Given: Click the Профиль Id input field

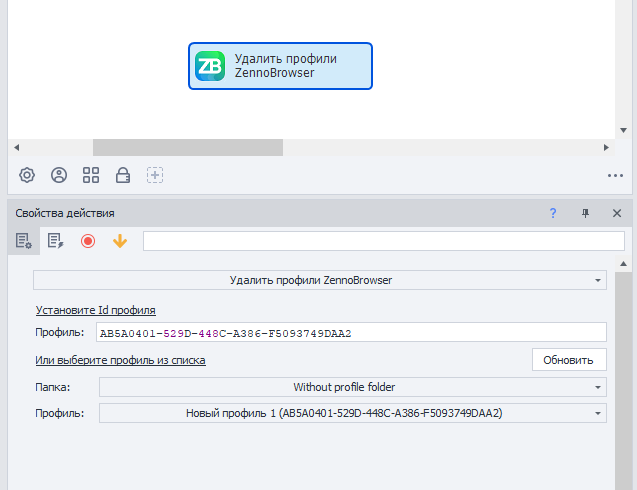Looking at the screenshot, I should click(351, 332).
